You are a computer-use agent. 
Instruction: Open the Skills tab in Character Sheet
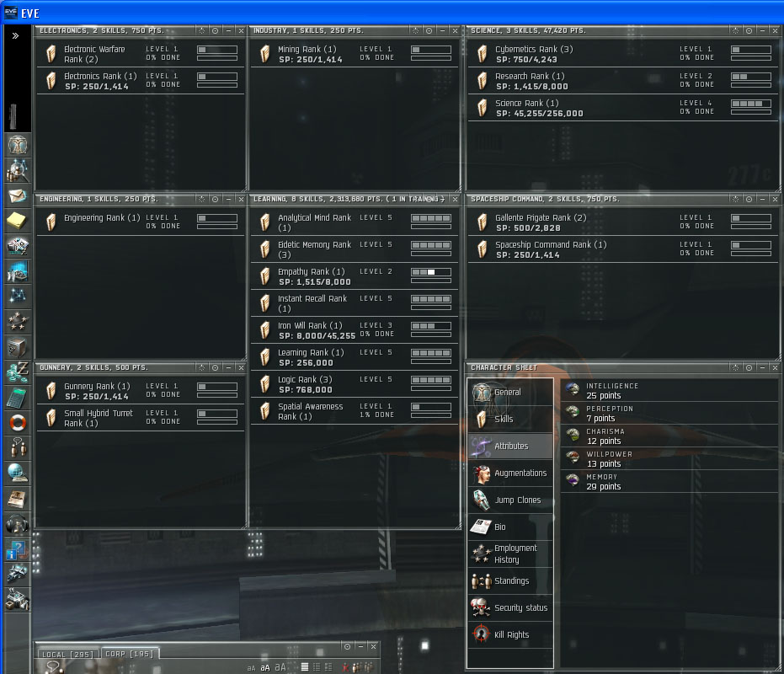510,420
